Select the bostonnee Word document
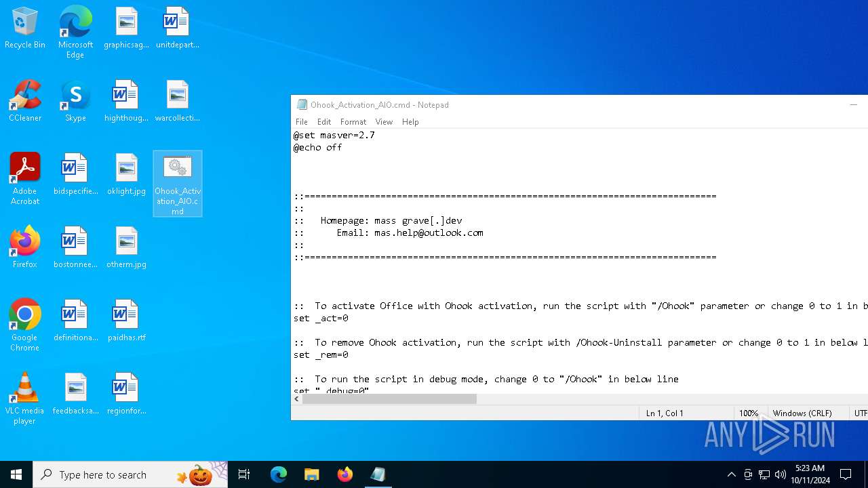The width and height of the screenshot is (868, 488). tap(75, 248)
